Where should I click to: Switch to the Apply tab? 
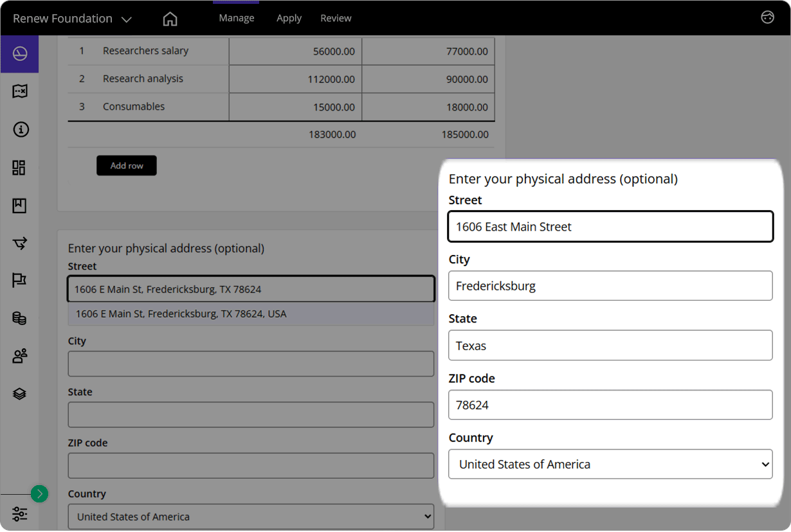289,18
